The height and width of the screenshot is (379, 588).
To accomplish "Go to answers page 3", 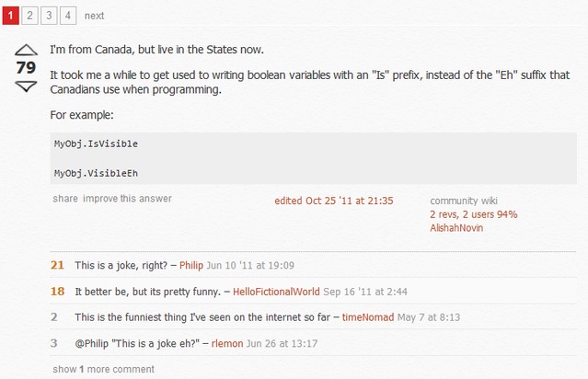I will point(49,15).
